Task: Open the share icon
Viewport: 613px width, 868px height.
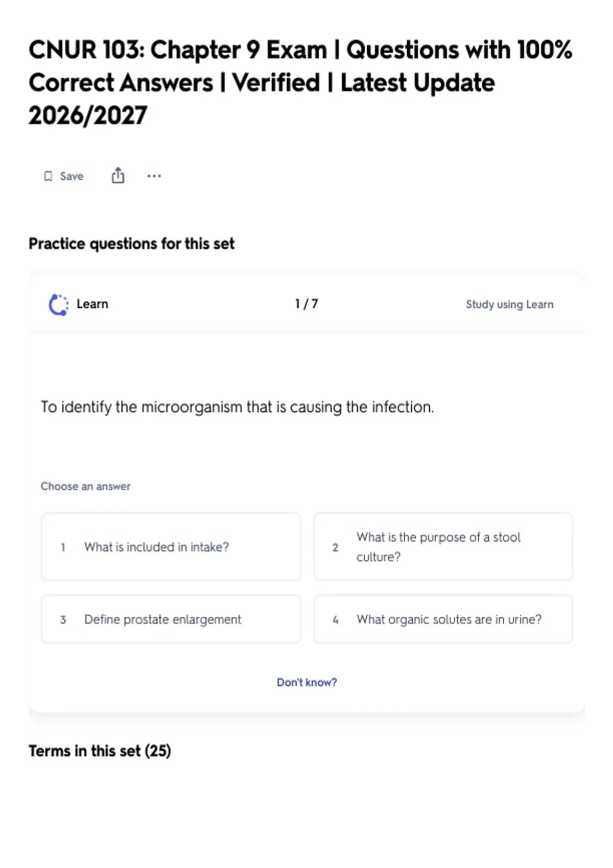Action: [x=118, y=175]
